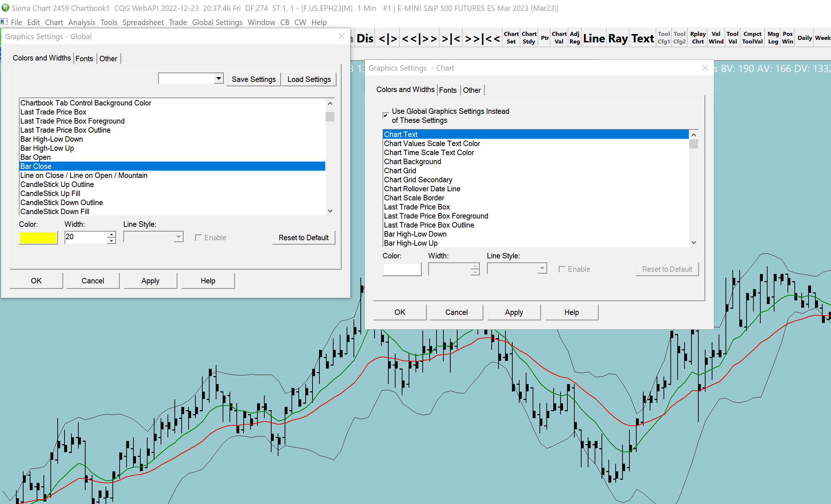
Task: Toggle Enable checkbox in Global settings
Action: click(198, 238)
